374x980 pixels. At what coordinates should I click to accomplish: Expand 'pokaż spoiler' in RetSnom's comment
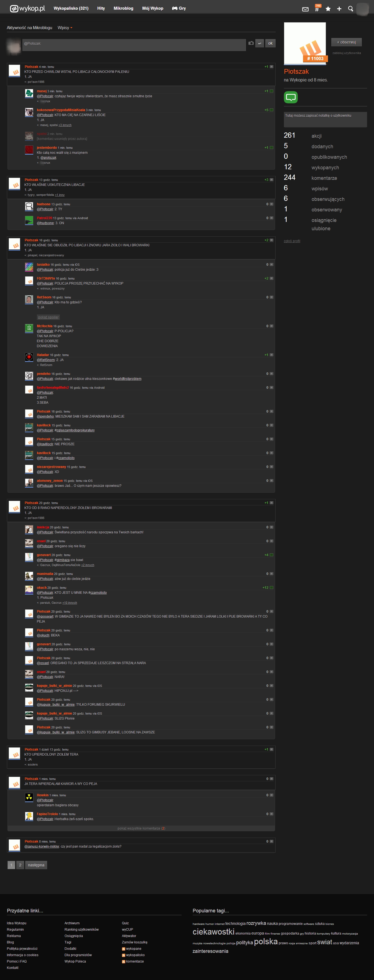48,317
